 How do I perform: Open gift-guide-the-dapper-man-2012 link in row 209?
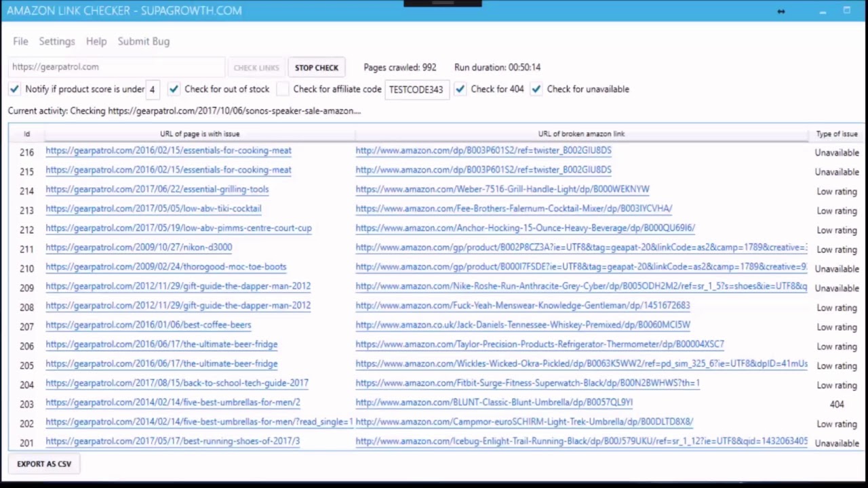[178, 286]
